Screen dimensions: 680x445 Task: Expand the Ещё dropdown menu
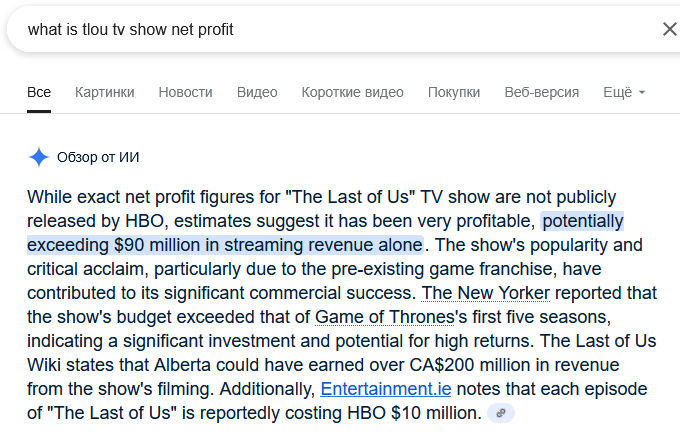click(x=624, y=92)
